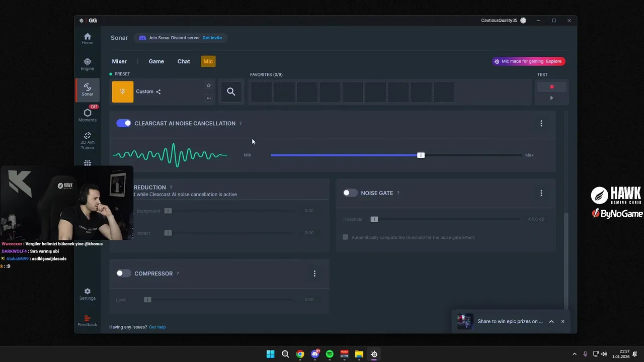Screen dimensions: 644x362
Task: Select Sonar in the sidebar
Action: [88, 89]
